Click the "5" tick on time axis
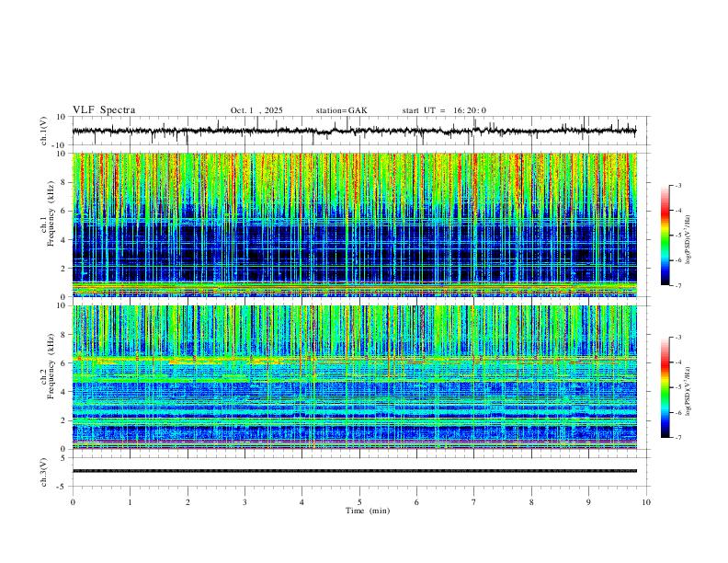 (359, 502)
